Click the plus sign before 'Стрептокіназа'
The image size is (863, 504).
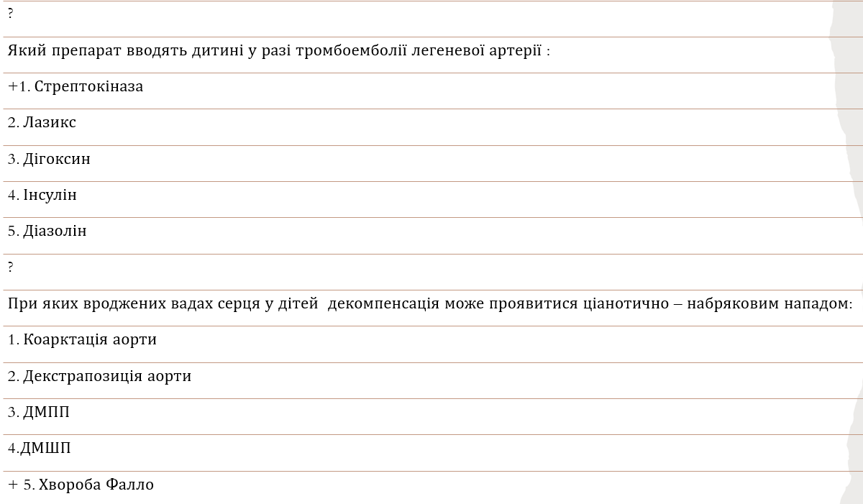pyautogui.click(x=12, y=87)
